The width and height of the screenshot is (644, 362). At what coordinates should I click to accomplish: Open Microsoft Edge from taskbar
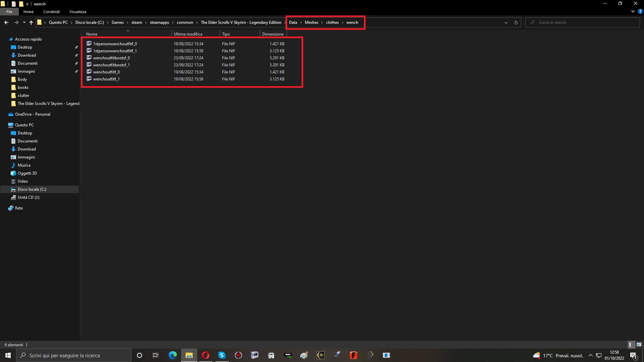point(172,355)
